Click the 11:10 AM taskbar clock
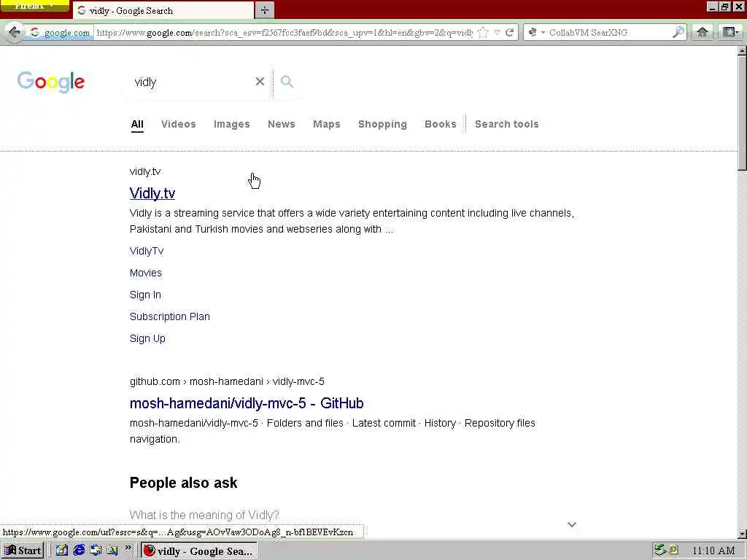Screen dimensions: 747x560 coord(713,551)
